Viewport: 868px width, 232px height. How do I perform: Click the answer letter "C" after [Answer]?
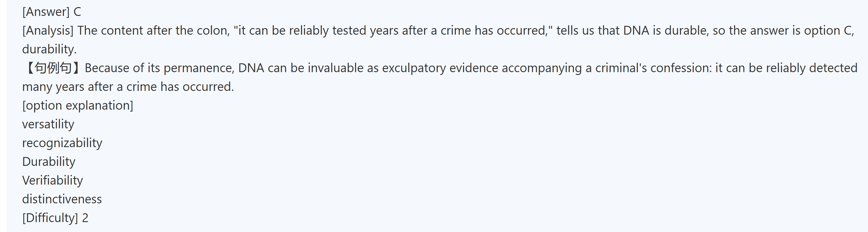pyautogui.click(x=77, y=12)
